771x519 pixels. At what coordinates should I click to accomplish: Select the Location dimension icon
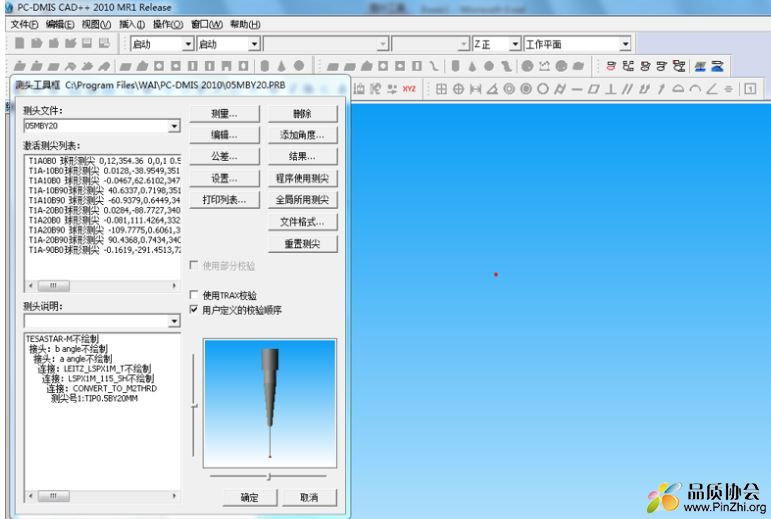point(442,89)
